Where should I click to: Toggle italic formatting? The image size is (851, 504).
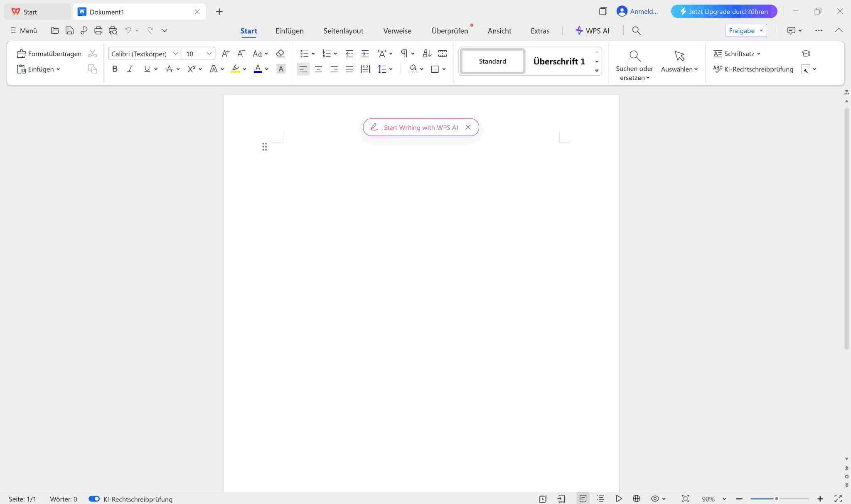tap(130, 69)
